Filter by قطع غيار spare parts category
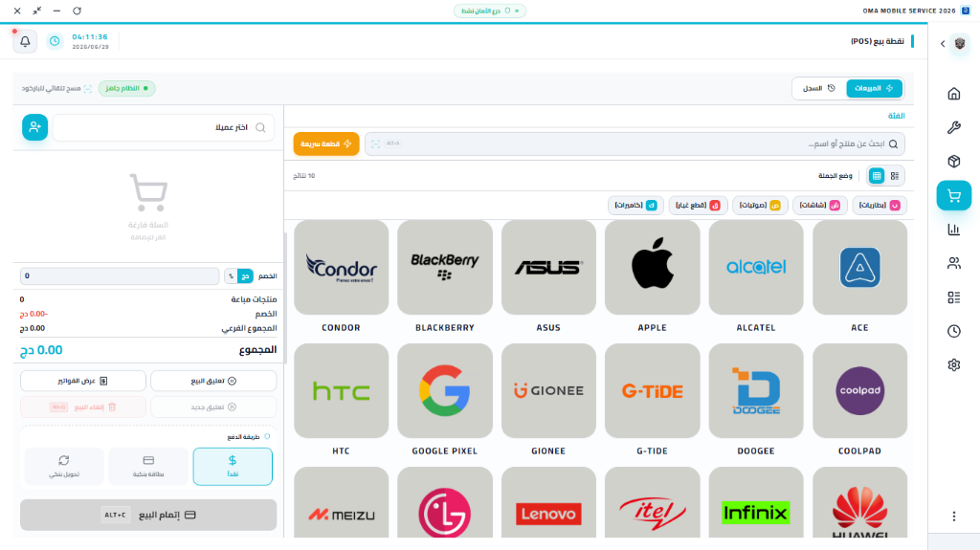The width and height of the screenshot is (980, 550). pos(698,205)
